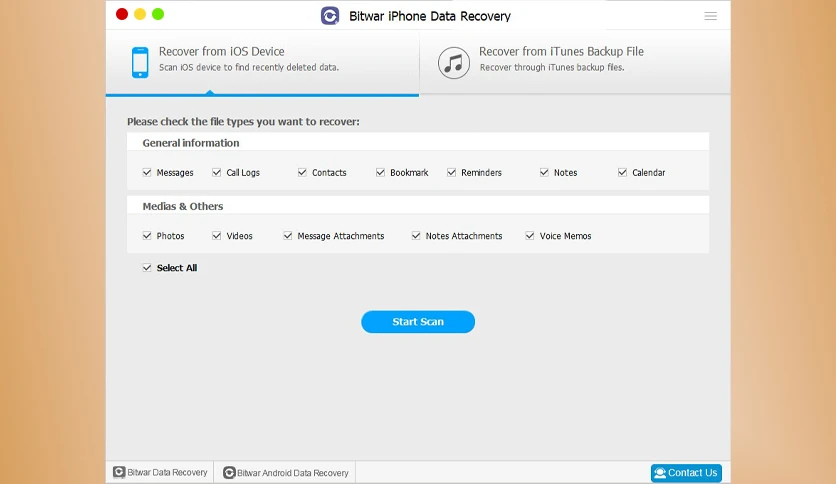
Task: Switch to Recover from iOS Device tab
Action: [x=262, y=62]
